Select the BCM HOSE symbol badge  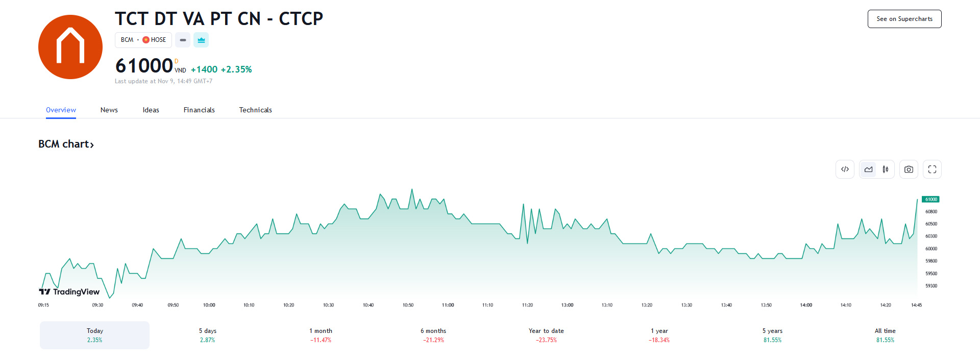(143, 40)
